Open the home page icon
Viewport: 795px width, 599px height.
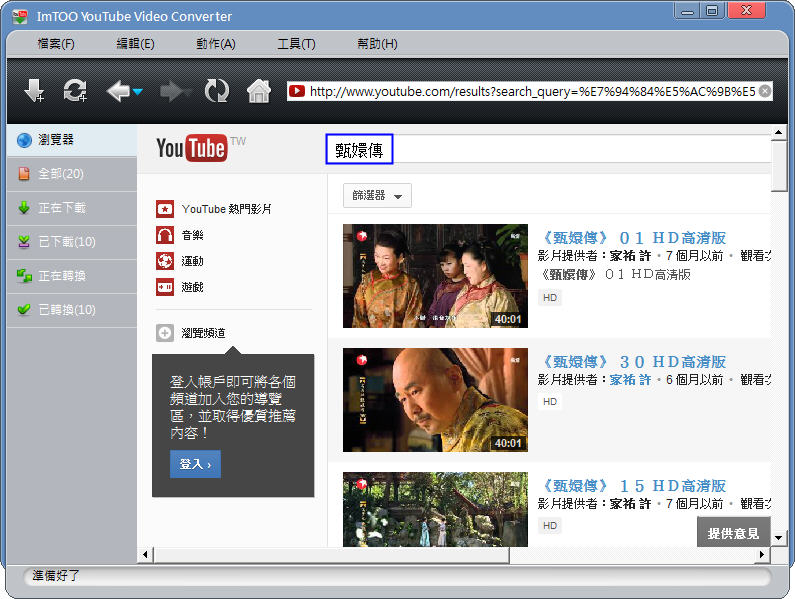259,92
